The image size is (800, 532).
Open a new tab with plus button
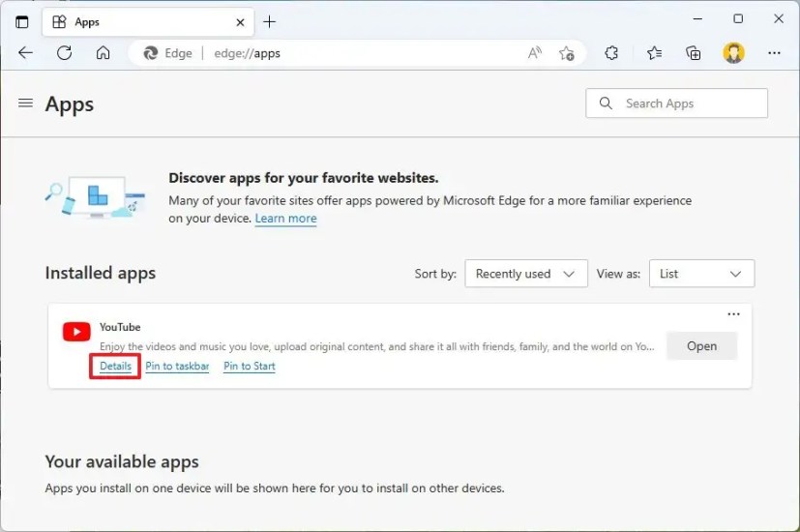point(269,22)
